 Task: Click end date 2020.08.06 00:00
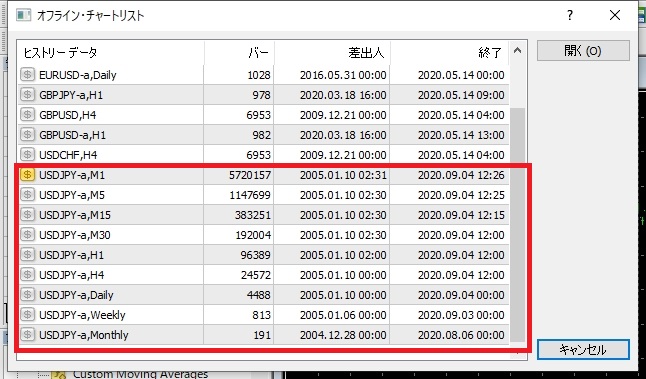pyautogui.click(x=461, y=335)
